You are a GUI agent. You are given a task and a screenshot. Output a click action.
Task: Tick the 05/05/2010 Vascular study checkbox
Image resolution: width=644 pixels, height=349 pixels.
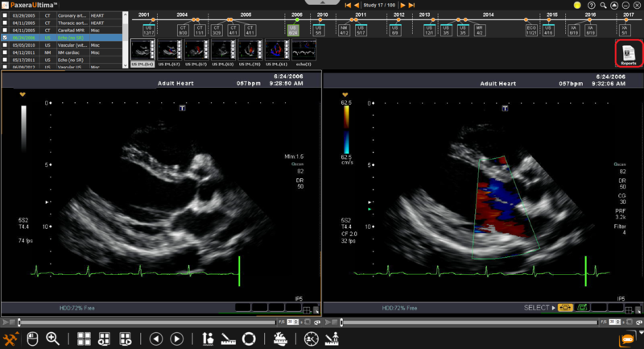coord(6,45)
